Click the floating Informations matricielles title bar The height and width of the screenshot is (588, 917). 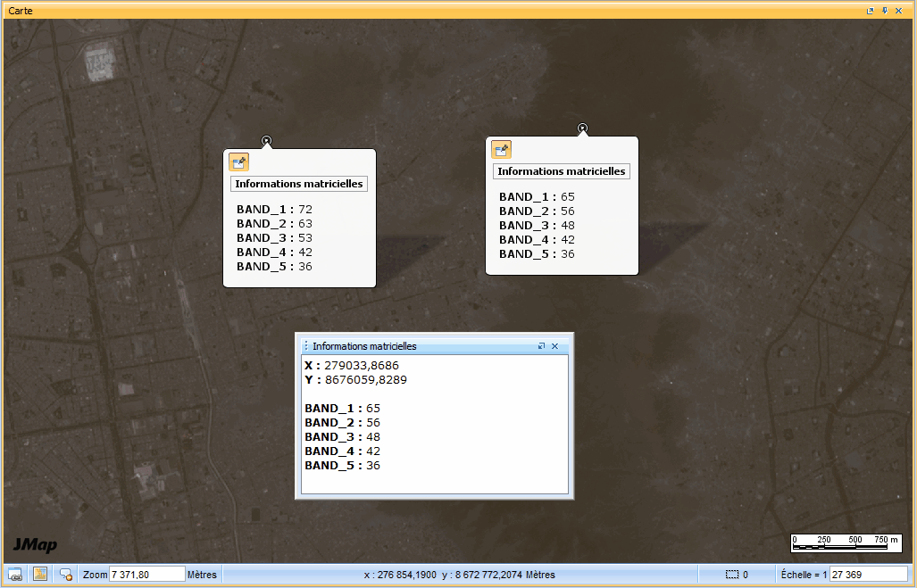click(x=420, y=346)
